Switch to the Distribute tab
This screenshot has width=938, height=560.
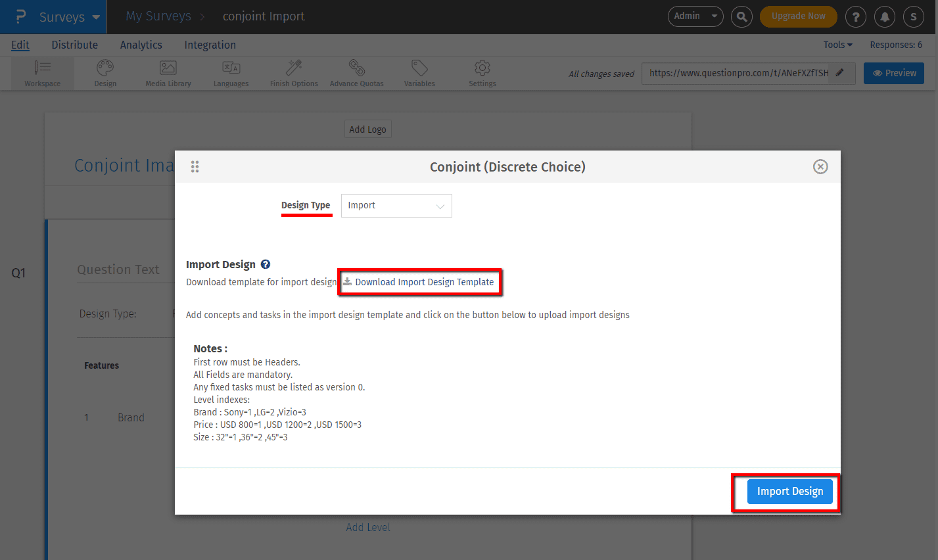coord(74,45)
